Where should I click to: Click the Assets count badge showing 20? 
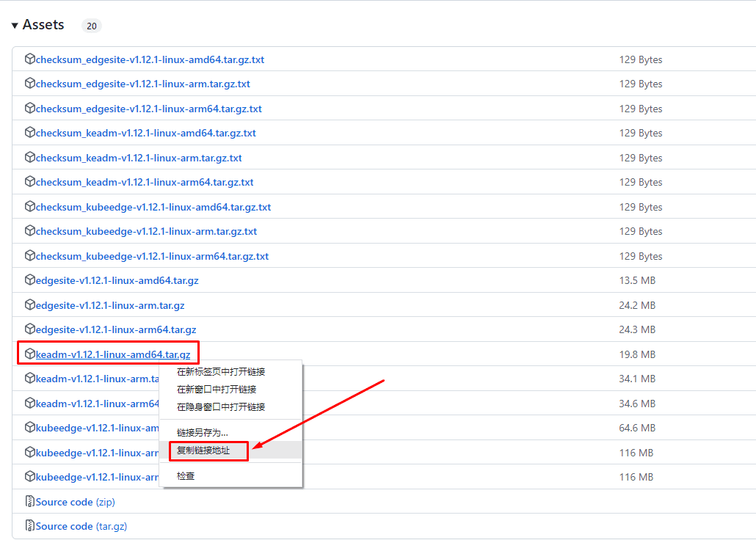(92, 26)
